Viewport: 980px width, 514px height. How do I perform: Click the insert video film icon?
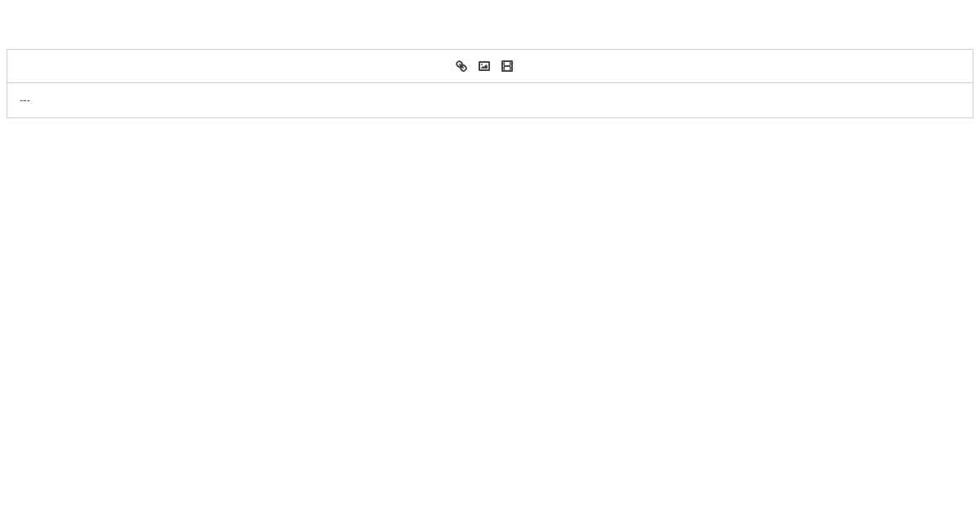coord(507,66)
